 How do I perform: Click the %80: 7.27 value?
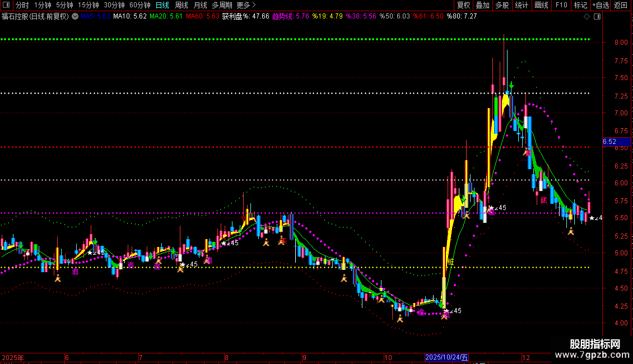462,16
